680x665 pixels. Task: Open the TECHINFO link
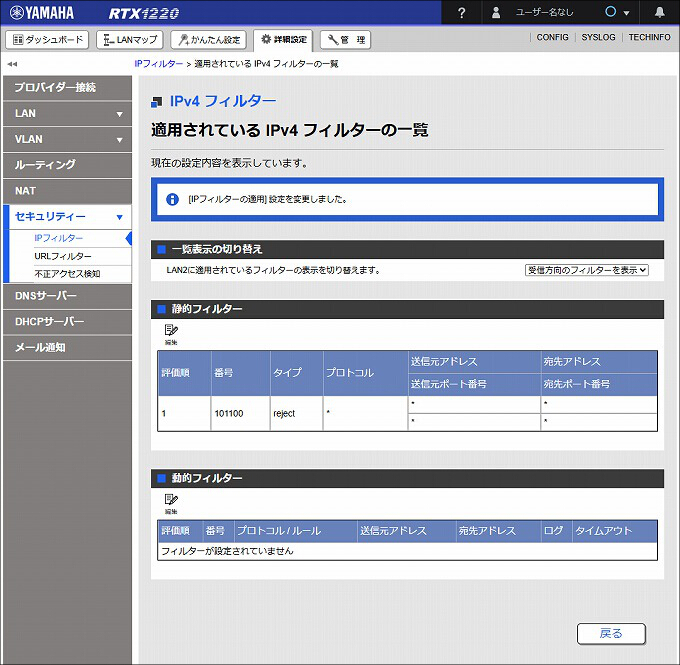coord(649,37)
